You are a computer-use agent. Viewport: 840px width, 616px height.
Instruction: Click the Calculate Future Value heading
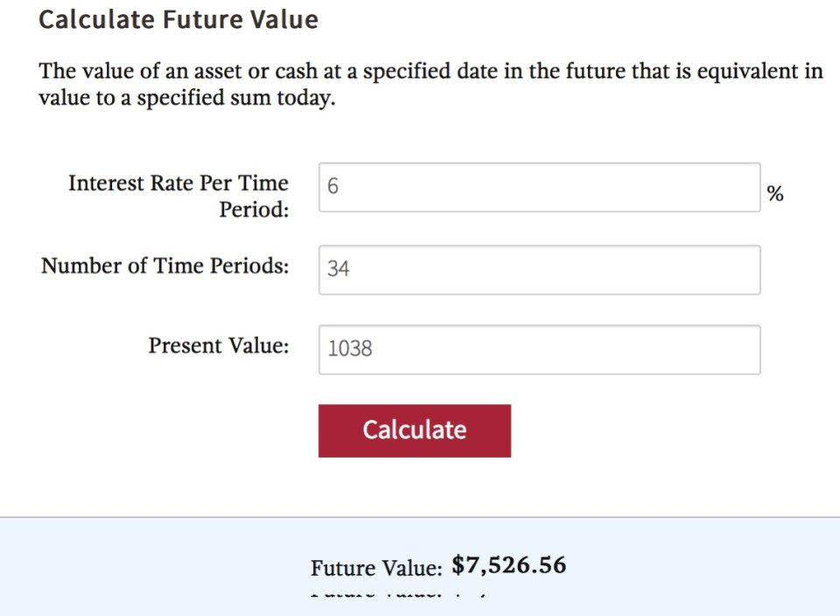tap(178, 19)
